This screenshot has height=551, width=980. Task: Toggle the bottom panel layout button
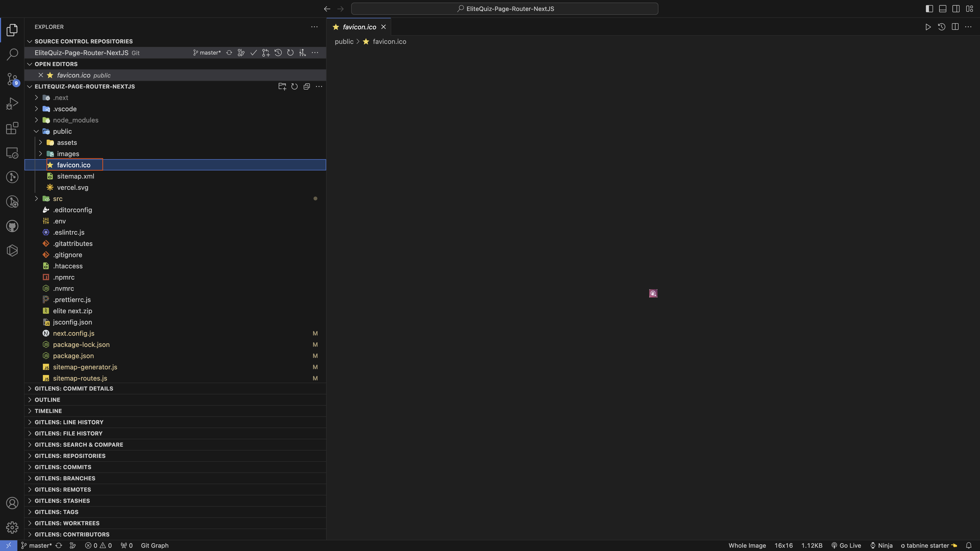(942, 9)
